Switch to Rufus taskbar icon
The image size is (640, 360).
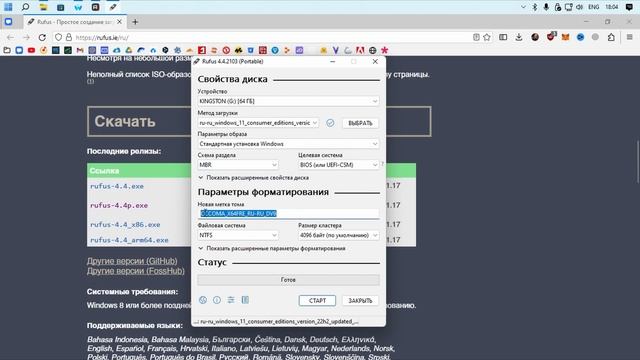click(113, 7)
